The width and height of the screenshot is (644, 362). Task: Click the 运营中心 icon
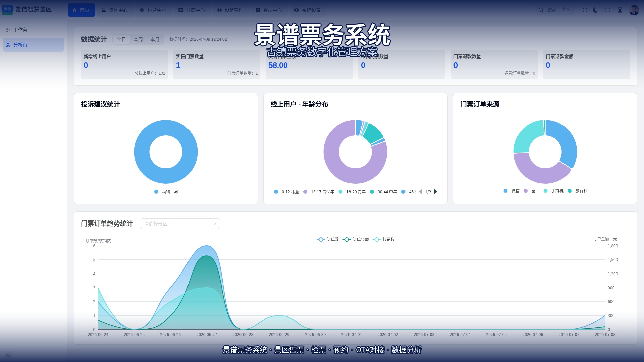(142, 10)
